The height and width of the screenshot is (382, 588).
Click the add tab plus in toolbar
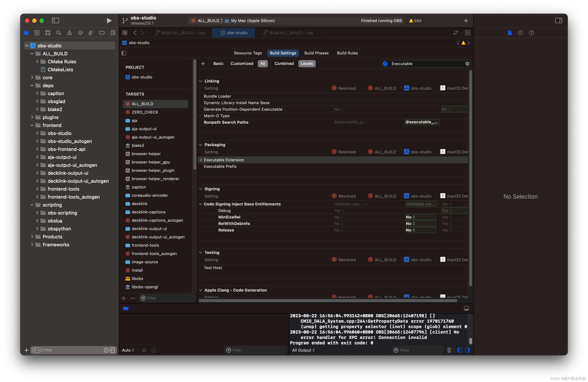click(x=466, y=21)
